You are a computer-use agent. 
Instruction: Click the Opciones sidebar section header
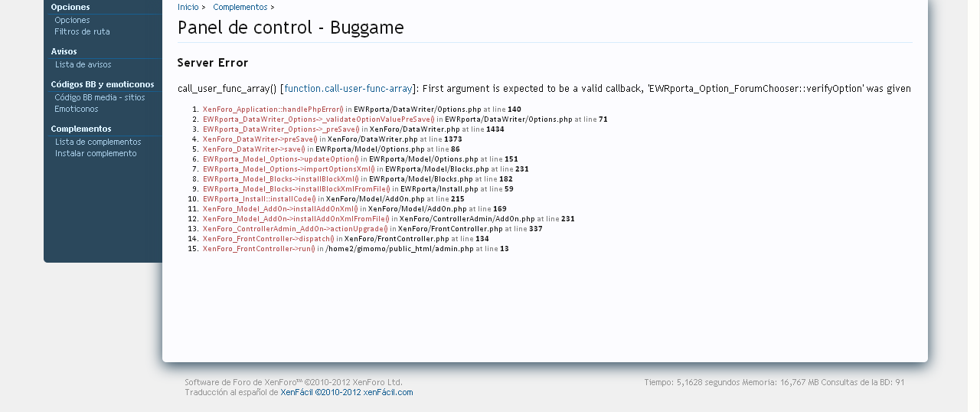[70, 7]
